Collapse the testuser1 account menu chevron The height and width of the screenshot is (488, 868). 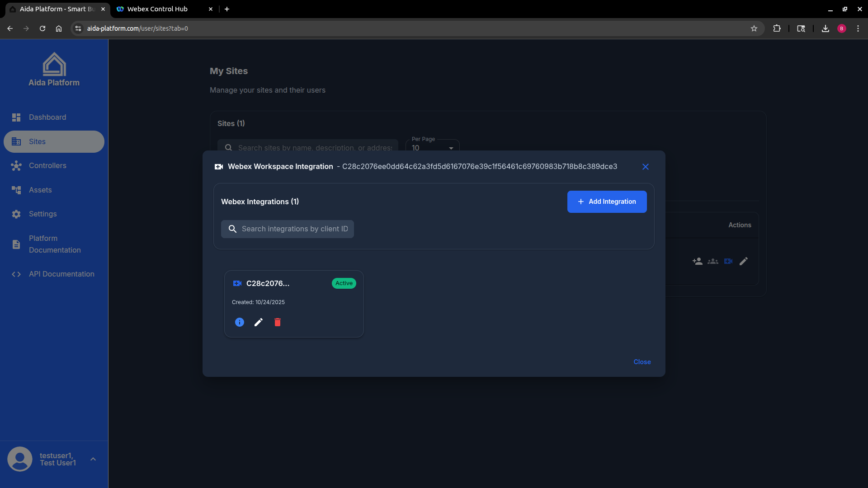pos(93,459)
